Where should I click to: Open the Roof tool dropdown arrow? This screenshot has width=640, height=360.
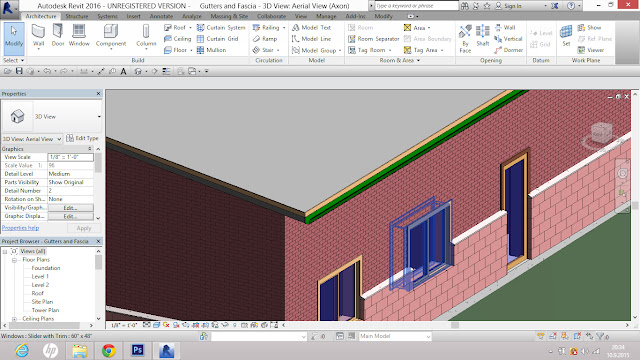pos(190,28)
